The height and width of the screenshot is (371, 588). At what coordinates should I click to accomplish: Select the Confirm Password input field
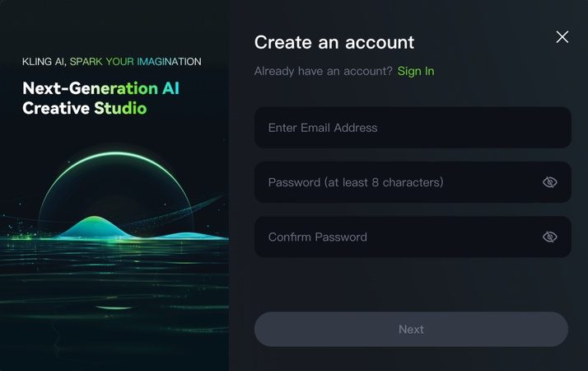395,237
